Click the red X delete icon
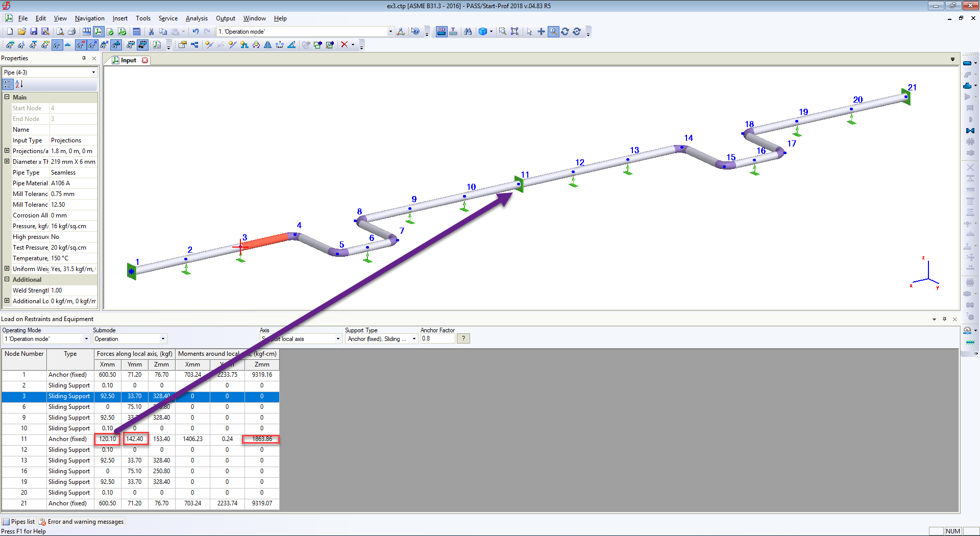This screenshot has height=536, width=980. pos(344,45)
